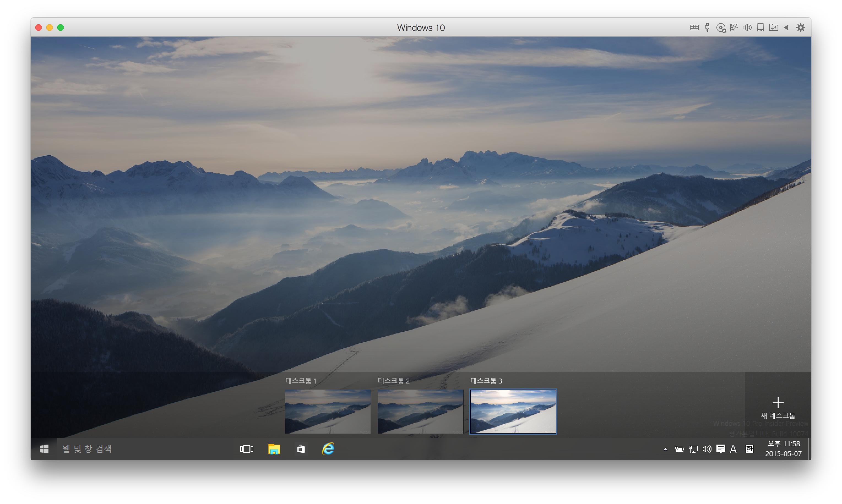Close the Windows 10 VM window

click(39, 28)
